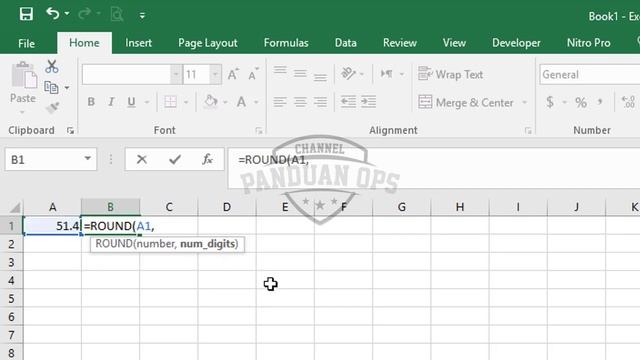Open the Font dialog launcher
The image size is (640, 360).
pyautogui.click(x=259, y=131)
